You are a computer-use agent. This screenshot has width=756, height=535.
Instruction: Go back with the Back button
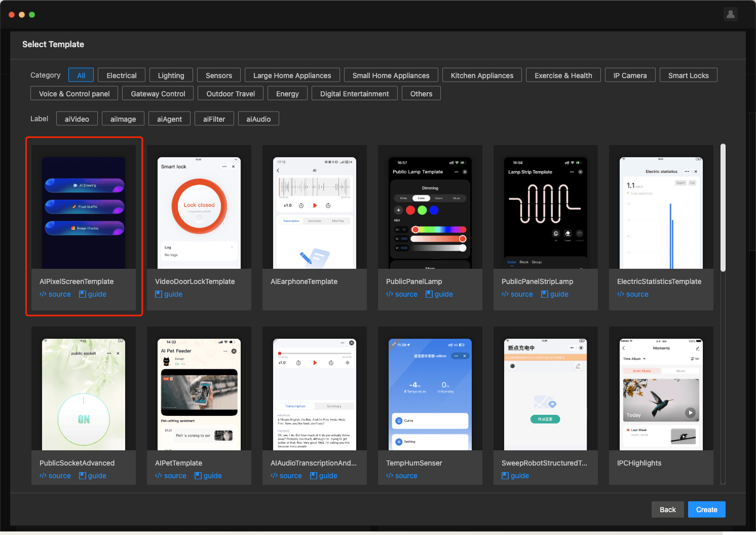coord(667,510)
